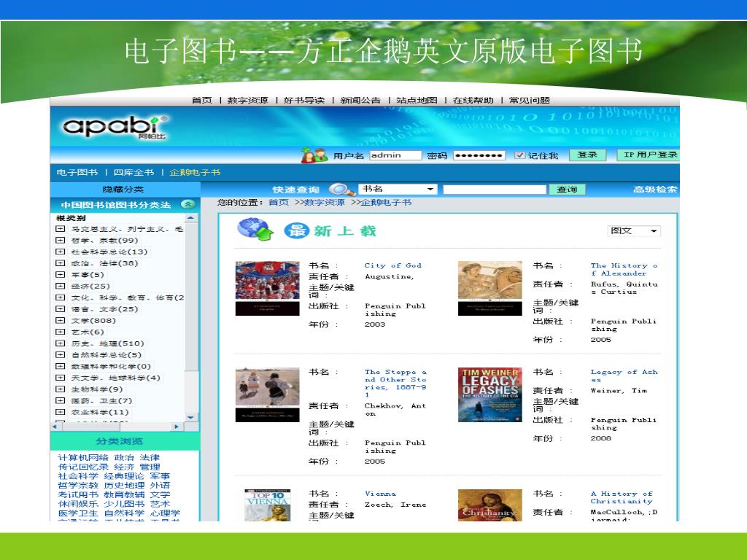The height and width of the screenshot is (560, 747).
Task: Expand the 政治、法律(38) tree node
Action: click(x=61, y=263)
